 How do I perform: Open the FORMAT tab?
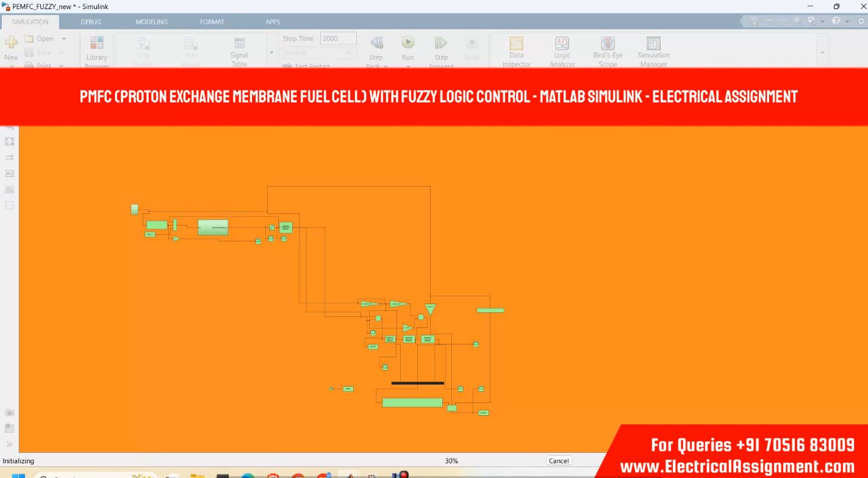tap(212, 22)
